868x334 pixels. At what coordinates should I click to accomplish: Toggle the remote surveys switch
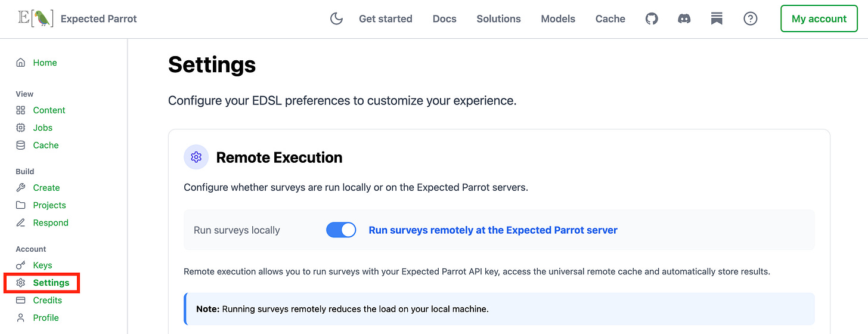[341, 230]
